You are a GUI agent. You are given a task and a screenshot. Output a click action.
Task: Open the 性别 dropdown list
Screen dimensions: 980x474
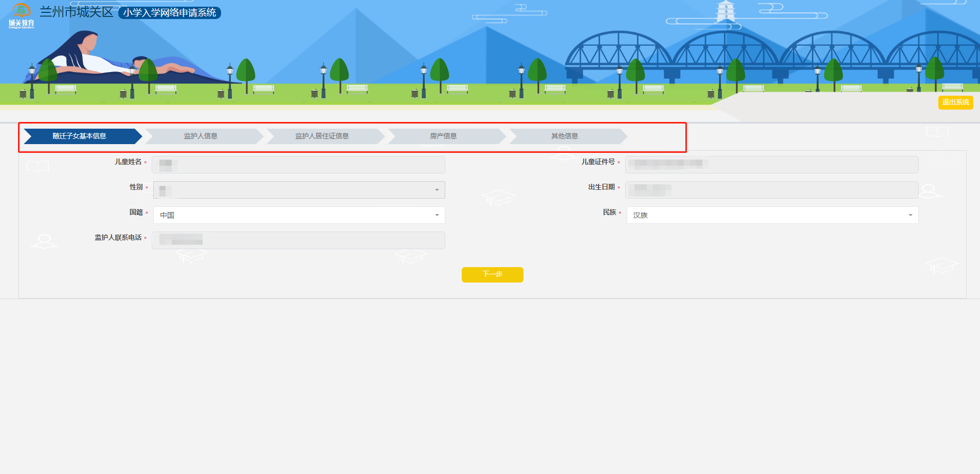[299, 190]
